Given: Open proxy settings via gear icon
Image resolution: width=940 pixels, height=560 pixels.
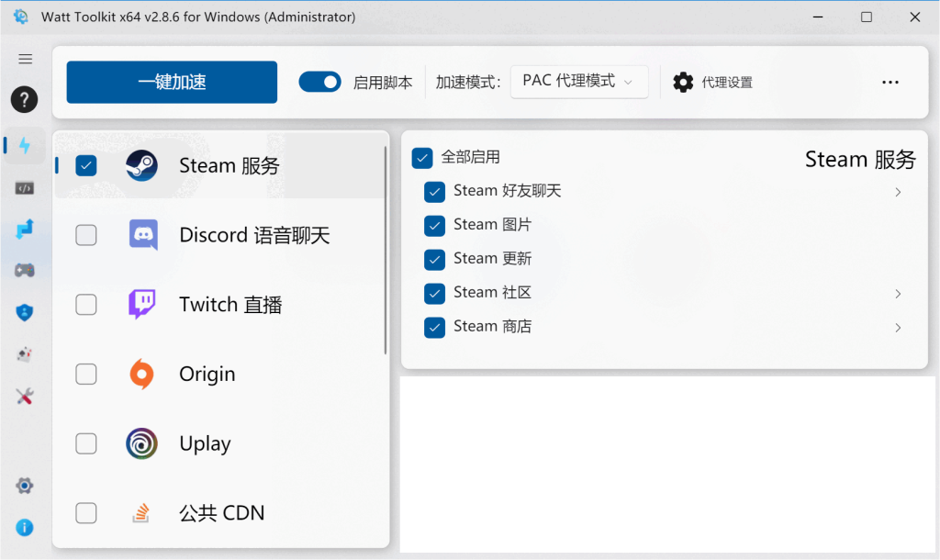Looking at the screenshot, I should [x=683, y=82].
